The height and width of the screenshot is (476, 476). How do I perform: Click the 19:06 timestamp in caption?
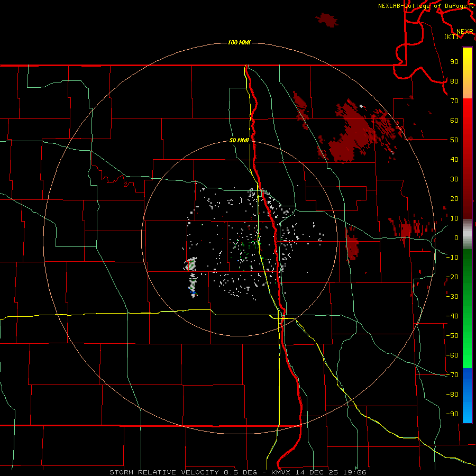click(x=355, y=472)
